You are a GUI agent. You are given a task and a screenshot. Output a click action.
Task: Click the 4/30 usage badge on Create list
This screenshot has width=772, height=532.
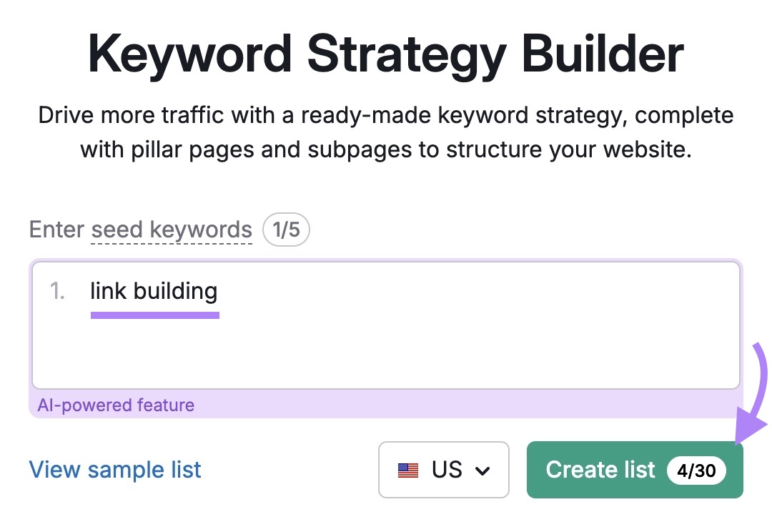(x=697, y=471)
